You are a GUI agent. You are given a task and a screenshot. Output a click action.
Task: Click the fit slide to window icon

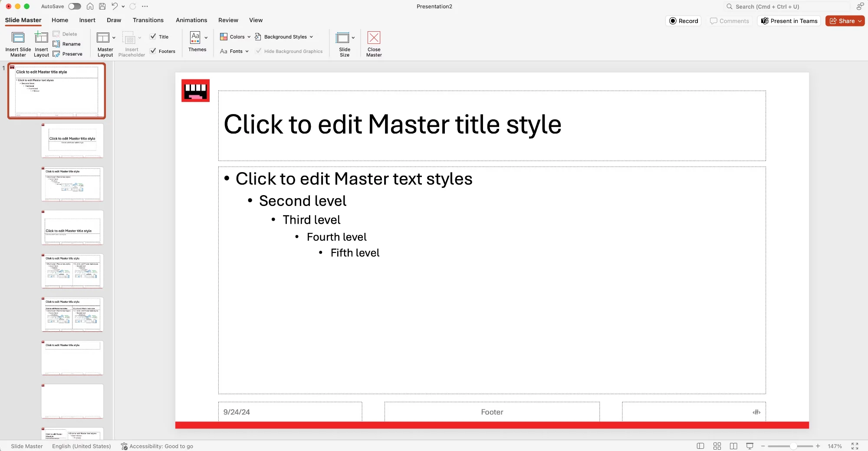pos(855,446)
